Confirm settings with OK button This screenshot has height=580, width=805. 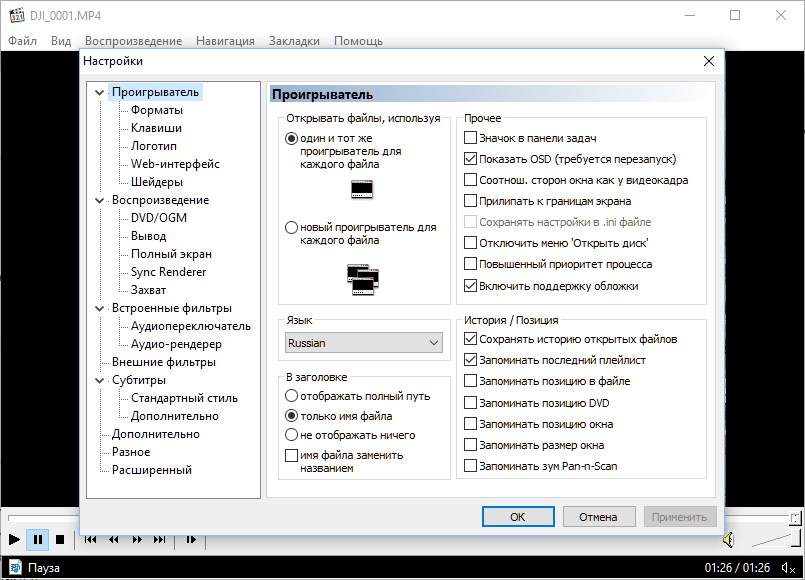pos(518,517)
